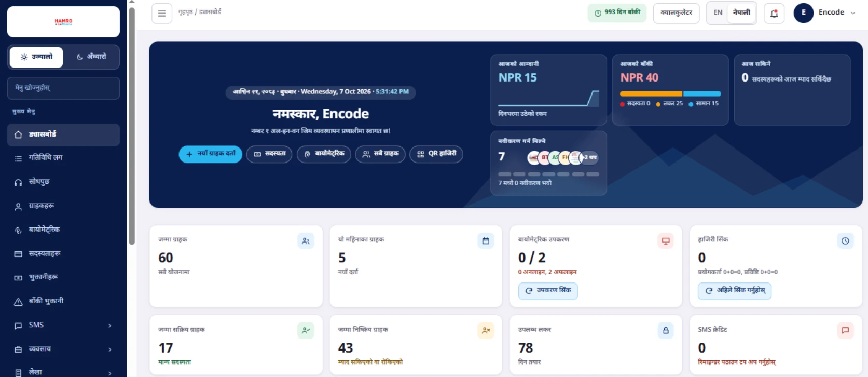The image size is (868, 377).
Task: Switch to अँध्यारो dark theme
Action: (x=91, y=57)
